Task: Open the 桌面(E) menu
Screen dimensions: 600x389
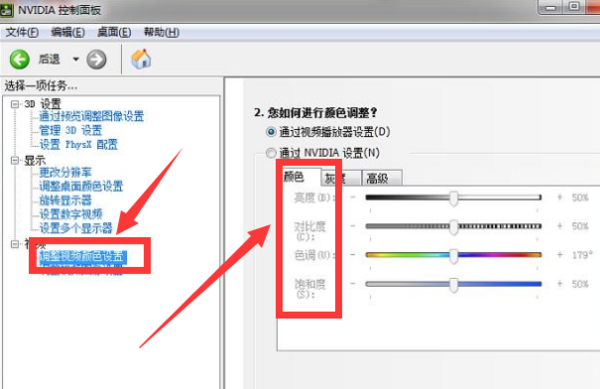Action: (x=114, y=33)
